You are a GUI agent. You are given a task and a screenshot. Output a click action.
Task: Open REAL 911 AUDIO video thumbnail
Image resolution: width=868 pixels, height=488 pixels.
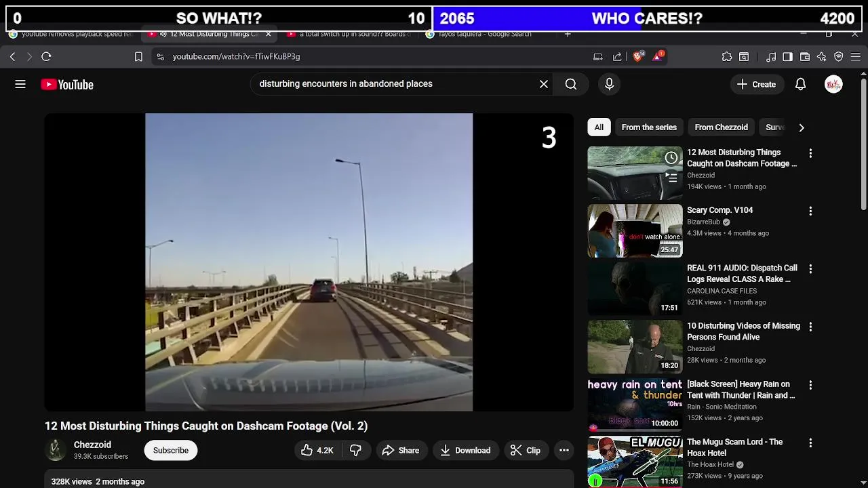(x=635, y=289)
